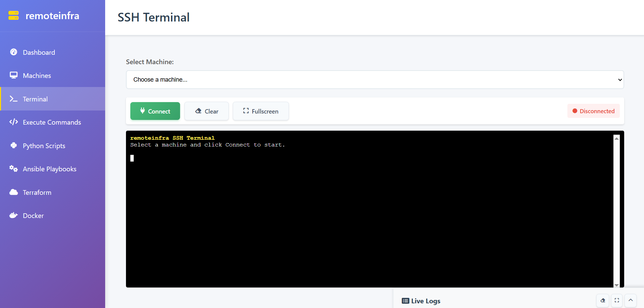Clear live logs with the eraser icon
The width and height of the screenshot is (644, 308).
603,301
